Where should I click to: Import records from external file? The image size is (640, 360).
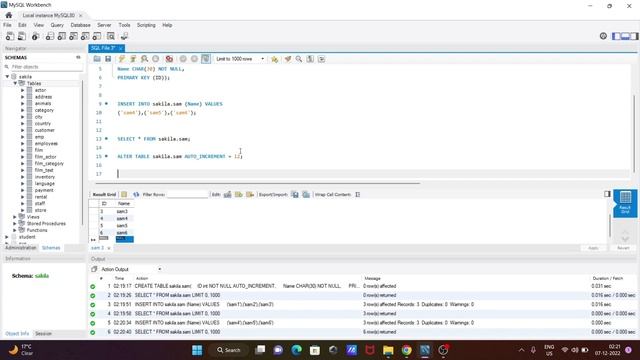[306, 194]
